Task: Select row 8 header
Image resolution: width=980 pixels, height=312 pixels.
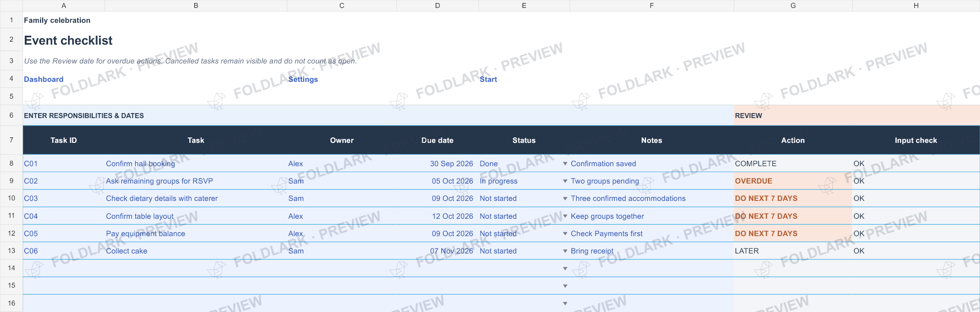Action: click(11, 164)
